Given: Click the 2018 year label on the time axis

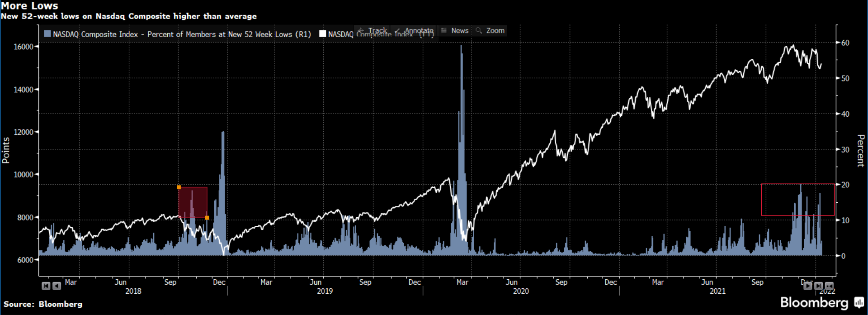Looking at the screenshot, I should click(133, 291).
